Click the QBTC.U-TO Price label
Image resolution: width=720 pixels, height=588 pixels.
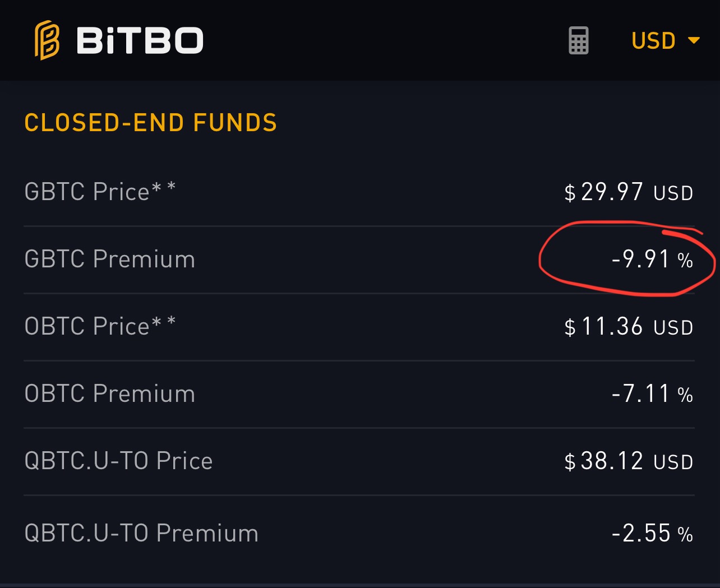coord(119,461)
